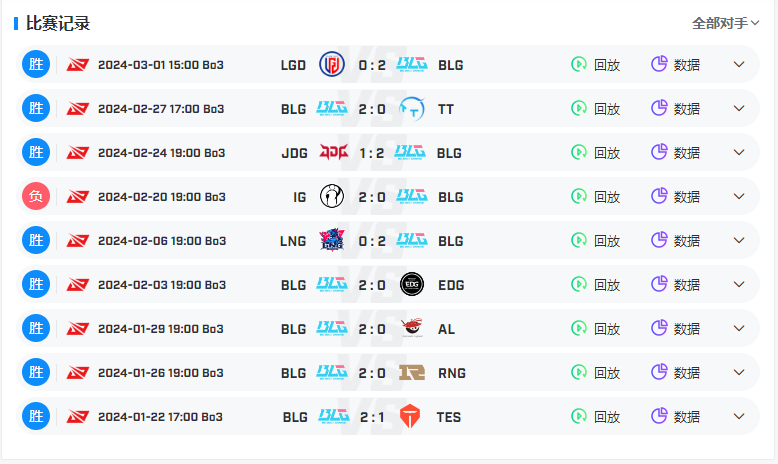View 数据 stats for BLG vs EDG

(x=675, y=284)
